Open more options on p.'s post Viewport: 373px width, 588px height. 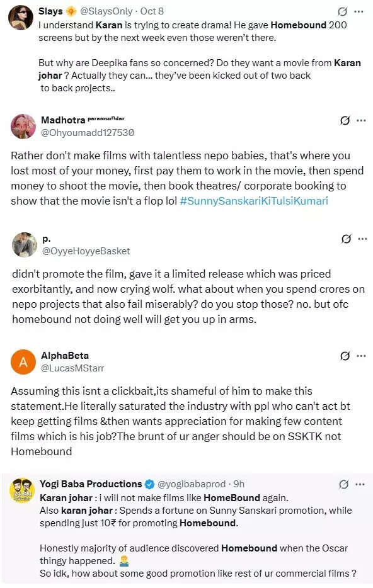pyautogui.click(x=361, y=239)
